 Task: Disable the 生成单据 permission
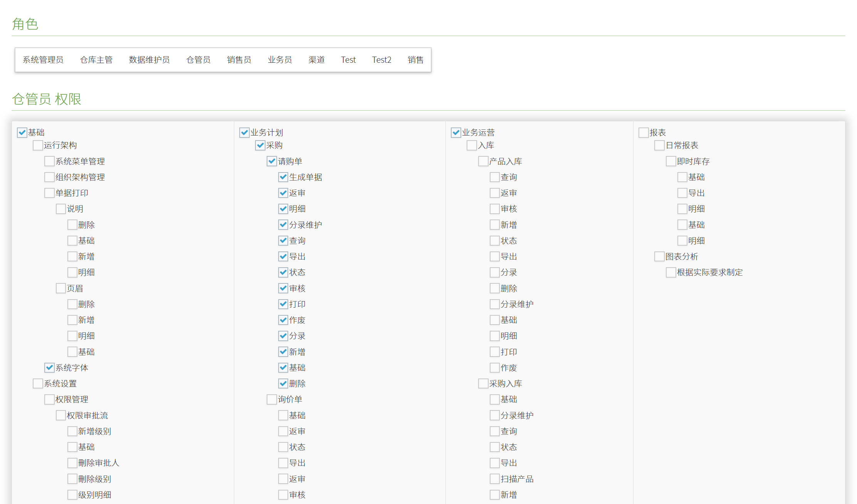[x=284, y=177]
